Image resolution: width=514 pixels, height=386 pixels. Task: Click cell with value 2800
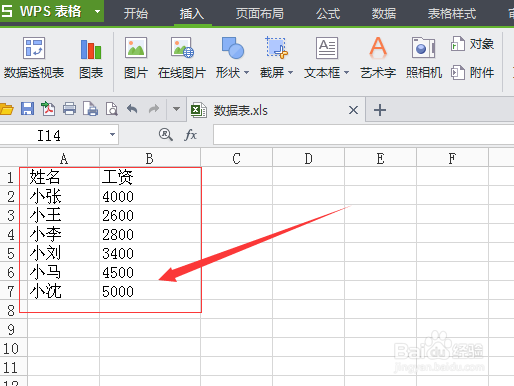coord(150,234)
